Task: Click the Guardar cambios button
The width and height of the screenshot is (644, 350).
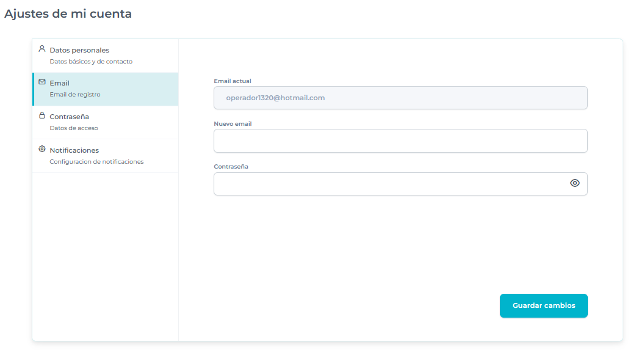Action: click(543, 305)
